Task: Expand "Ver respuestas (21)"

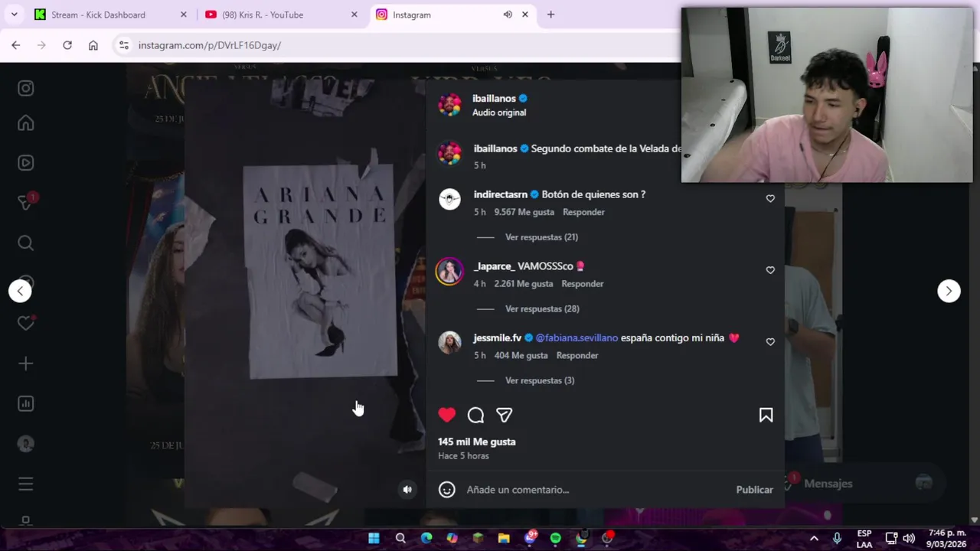Action: click(541, 237)
